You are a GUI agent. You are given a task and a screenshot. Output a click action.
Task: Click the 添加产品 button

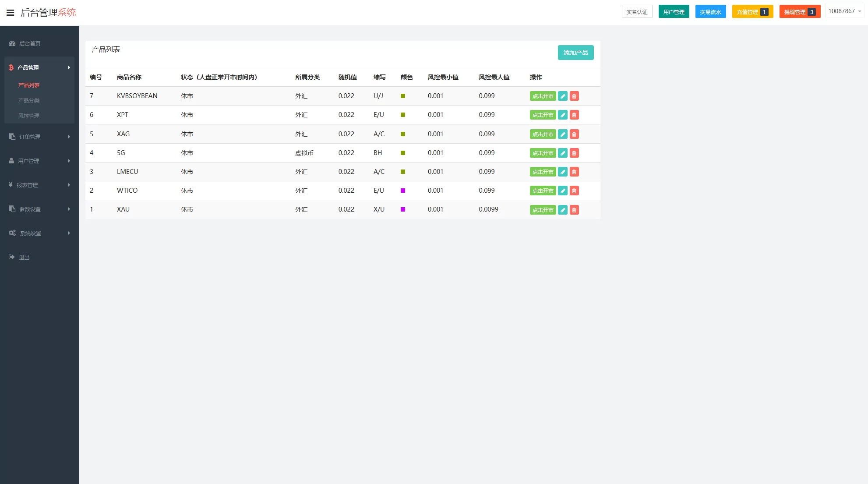pyautogui.click(x=575, y=53)
